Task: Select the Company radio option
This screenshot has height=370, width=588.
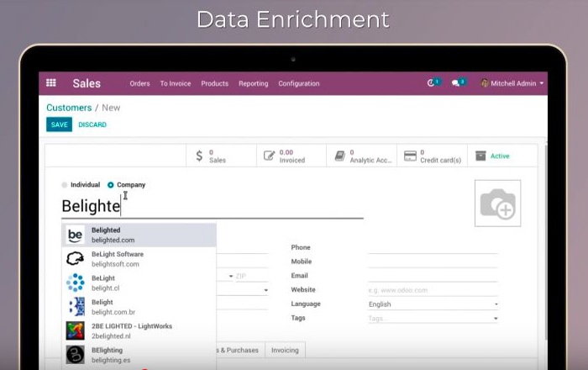Action: (110, 185)
